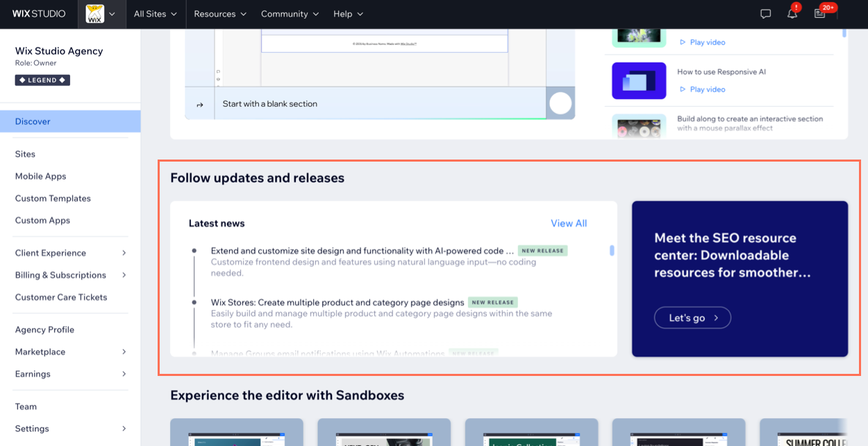Play the Responsive AI video
868x446 pixels.
click(x=702, y=89)
